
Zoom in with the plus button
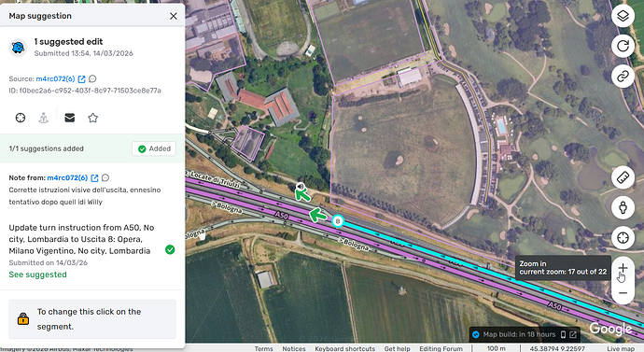point(623,269)
